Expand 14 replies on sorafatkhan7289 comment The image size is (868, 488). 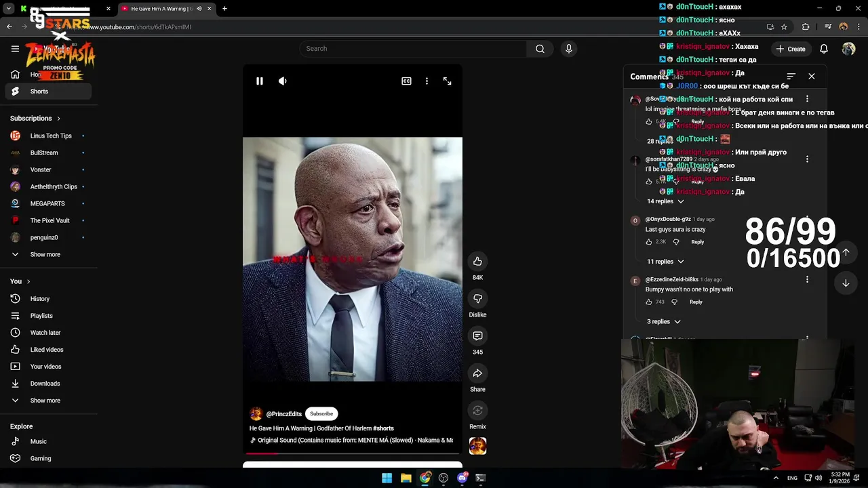(x=665, y=201)
